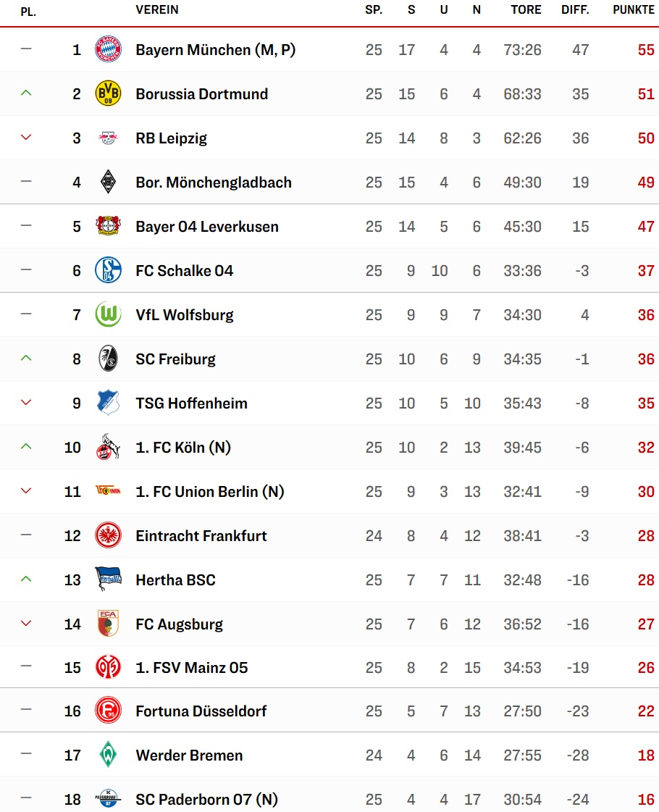Click the VfL Wolfsburg logo
The image size is (659, 812).
(109, 314)
